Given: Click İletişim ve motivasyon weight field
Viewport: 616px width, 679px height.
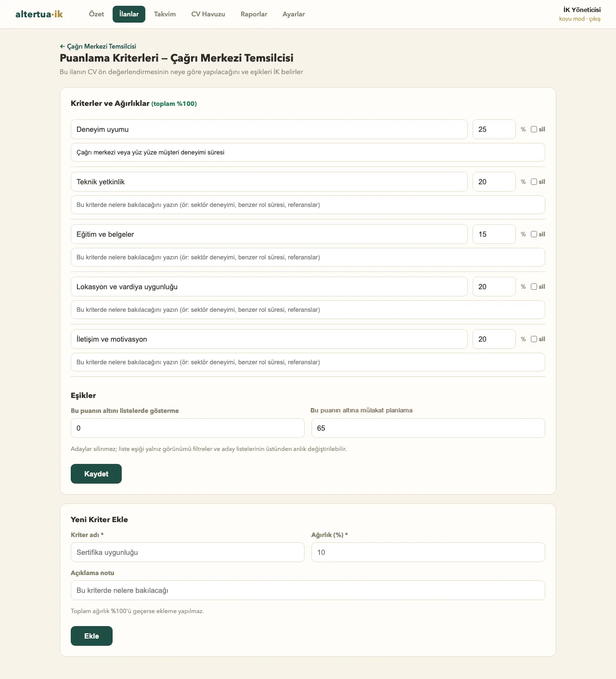Looking at the screenshot, I should click(494, 339).
